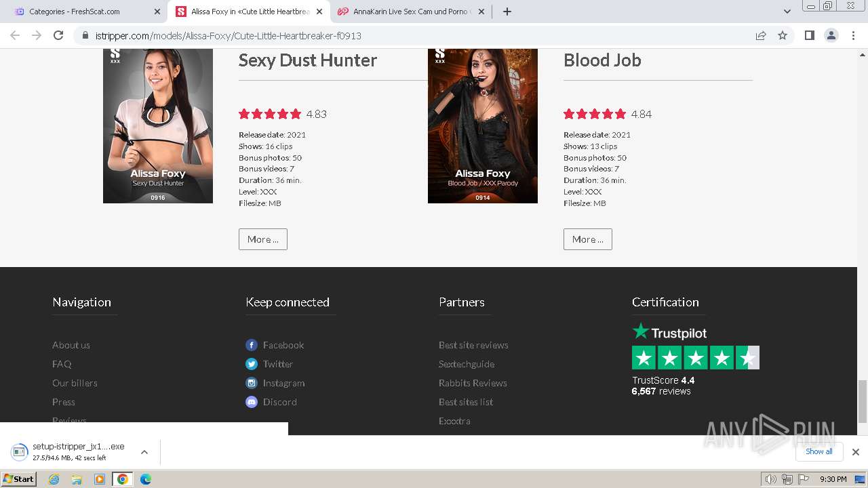This screenshot has width=868, height=488.
Task: Switch to the AnnaKarin Live tab
Action: 410,12
